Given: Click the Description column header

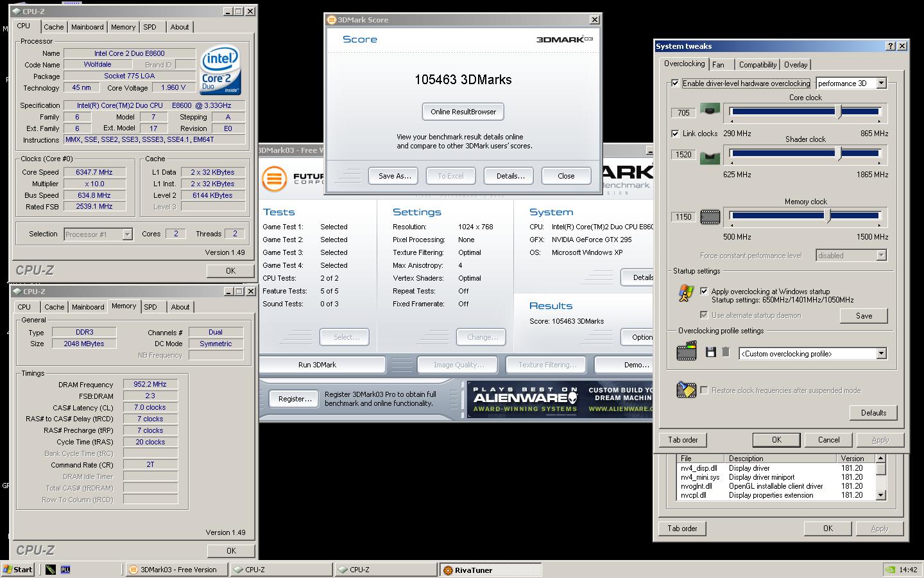Looking at the screenshot, I should (780, 459).
